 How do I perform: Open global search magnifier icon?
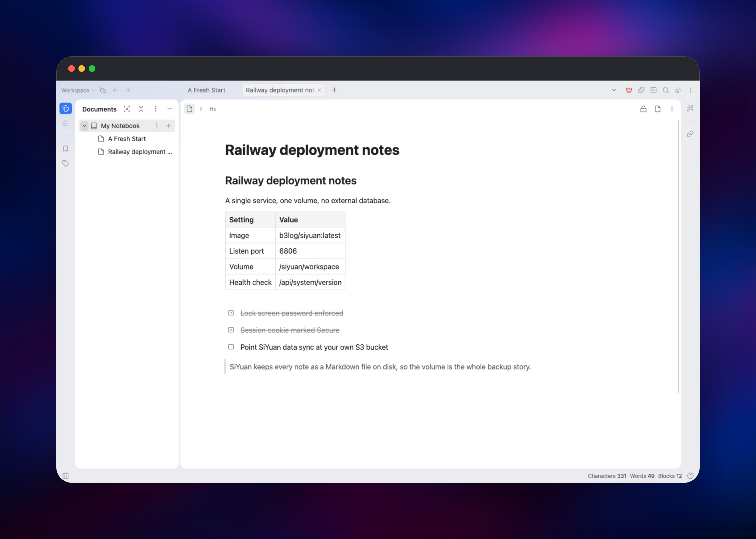[666, 90]
